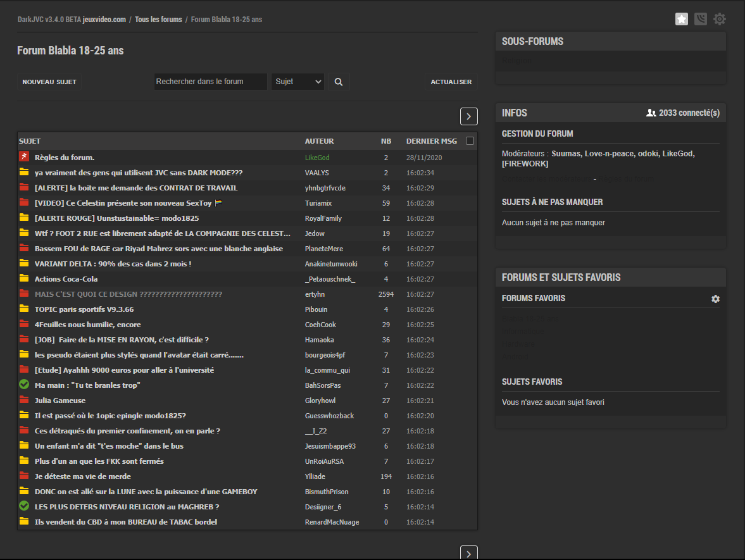
Task: Click the gear icon next to Forums Favoris
Action: tap(715, 299)
